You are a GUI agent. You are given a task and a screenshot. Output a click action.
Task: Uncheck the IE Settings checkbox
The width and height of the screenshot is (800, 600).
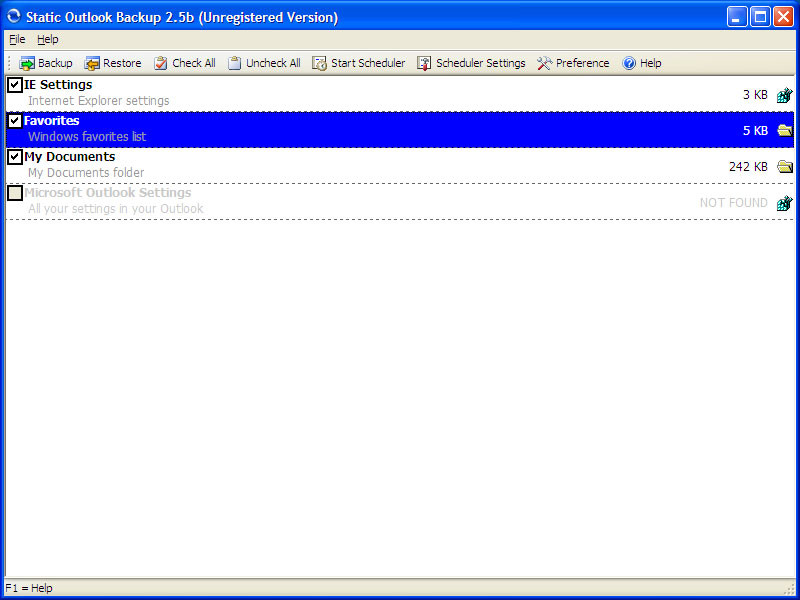pos(15,85)
